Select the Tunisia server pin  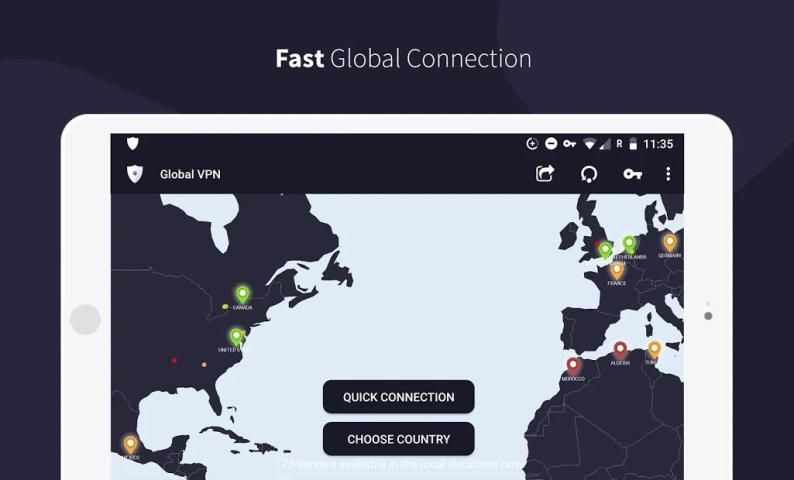tap(654, 348)
